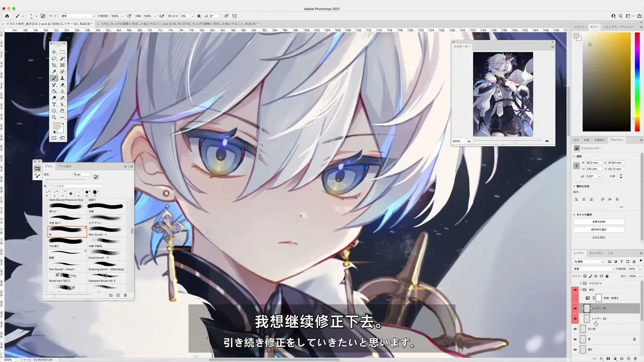Switch to the パス tab
Image resolution: width=644 pixels, height=362 pixels.
pos(611,253)
